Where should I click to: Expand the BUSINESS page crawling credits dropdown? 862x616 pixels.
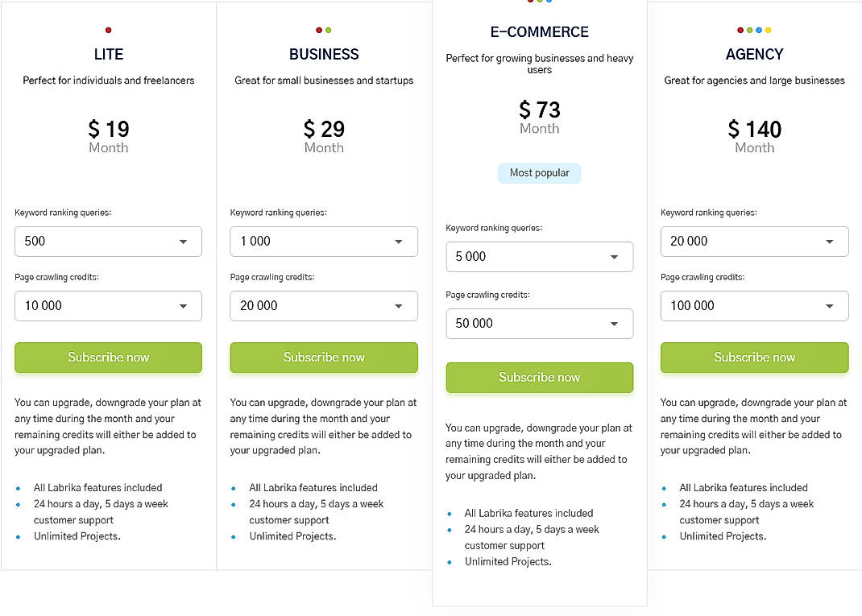tap(324, 306)
